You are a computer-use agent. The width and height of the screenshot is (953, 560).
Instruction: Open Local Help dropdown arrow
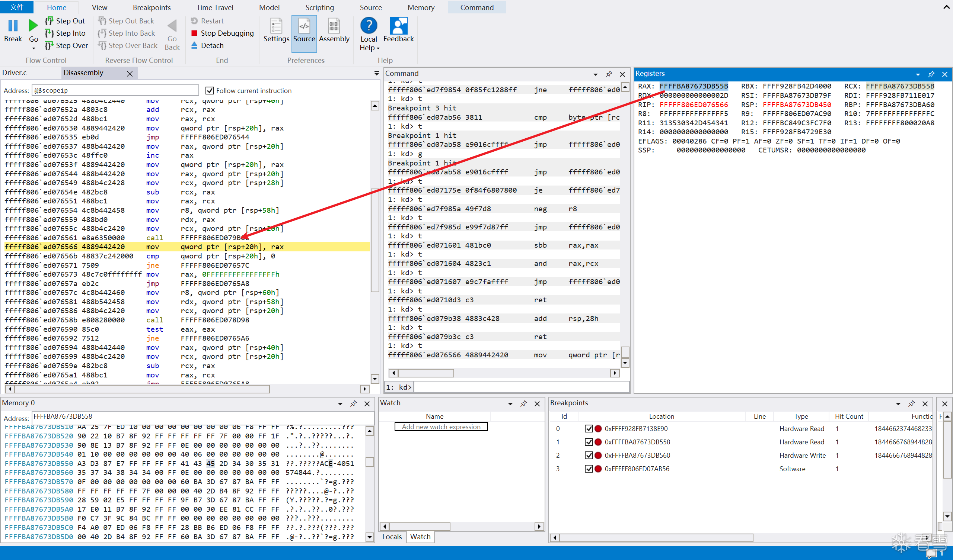[x=378, y=48]
